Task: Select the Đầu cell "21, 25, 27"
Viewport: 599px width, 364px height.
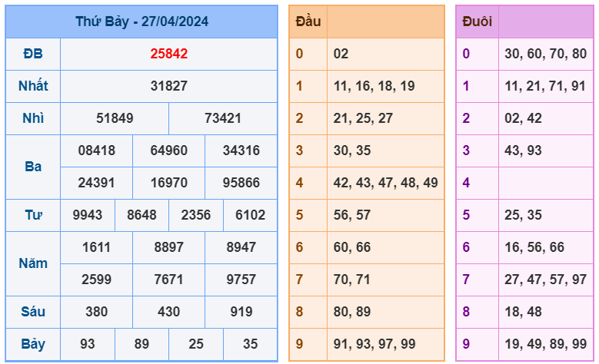Action: pos(363,118)
